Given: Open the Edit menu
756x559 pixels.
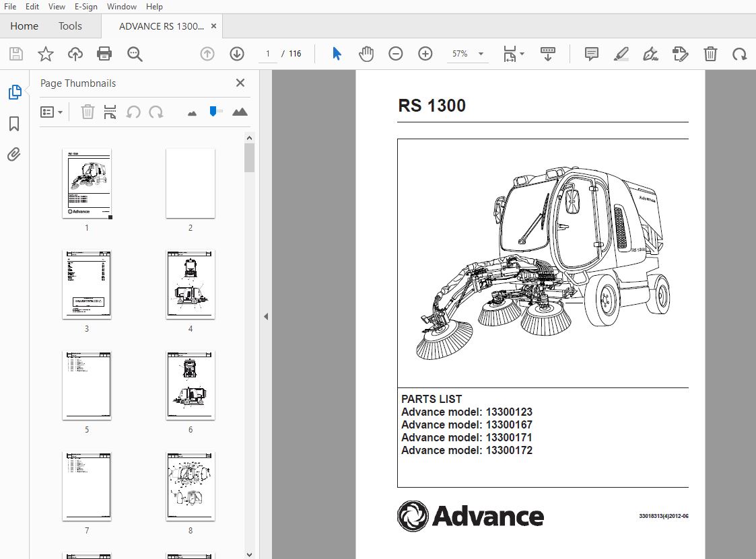Looking at the screenshot, I should click(32, 7).
